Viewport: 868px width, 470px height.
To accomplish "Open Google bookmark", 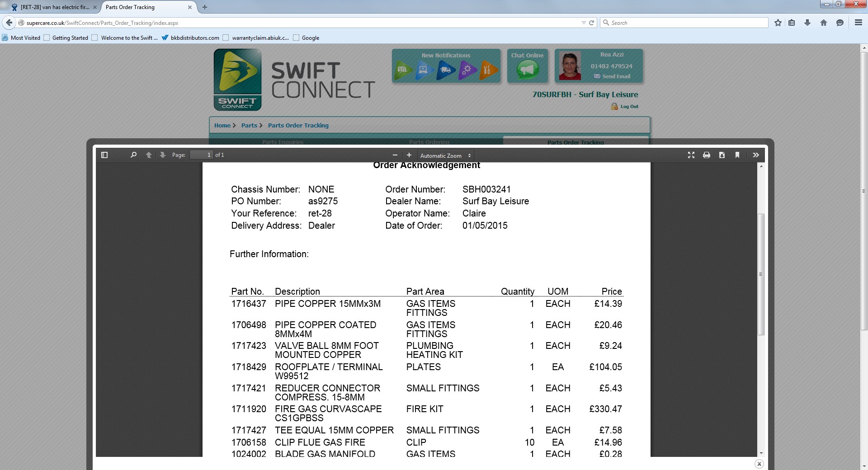I will point(306,38).
